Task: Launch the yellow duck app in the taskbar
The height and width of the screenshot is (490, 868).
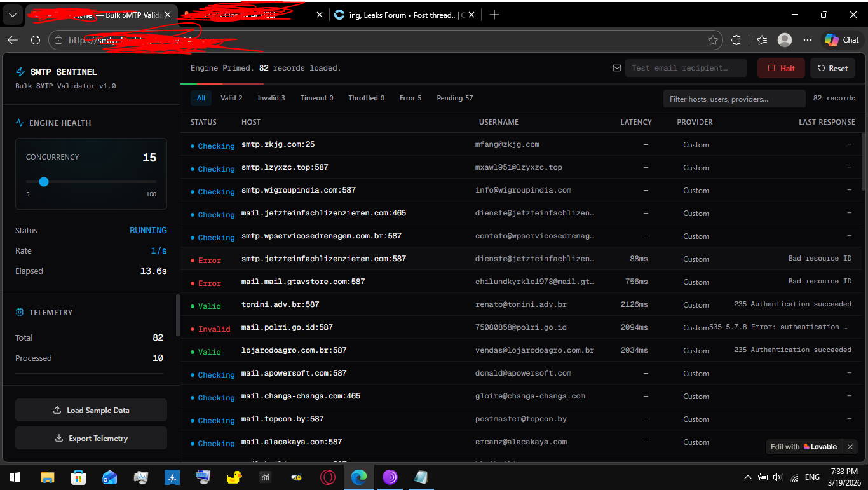Action: [x=234, y=477]
